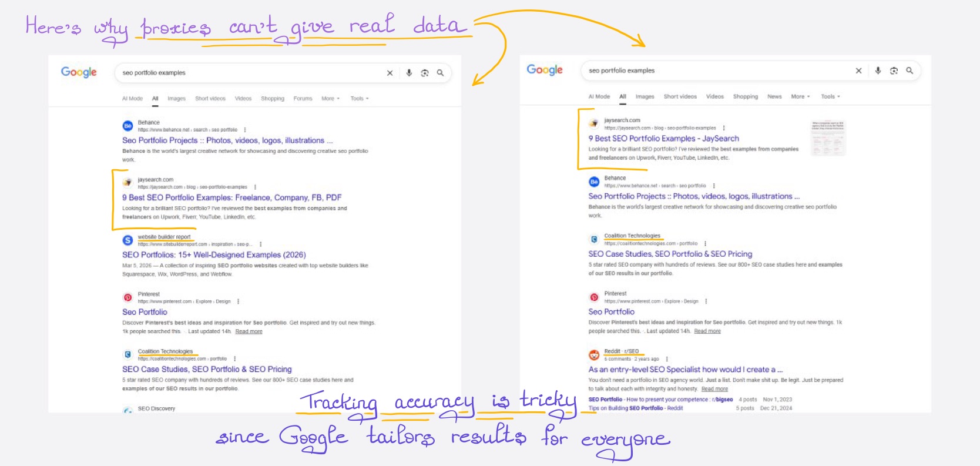Open the three-dot menu for the website builder report result
This screenshot has width=980, height=466.
pyautogui.click(x=260, y=244)
